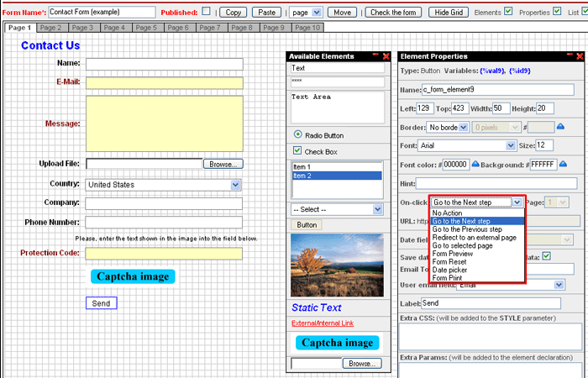Minimize the Available Elements panel
Viewport: 588px width, 378px height.
pos(375,55)
